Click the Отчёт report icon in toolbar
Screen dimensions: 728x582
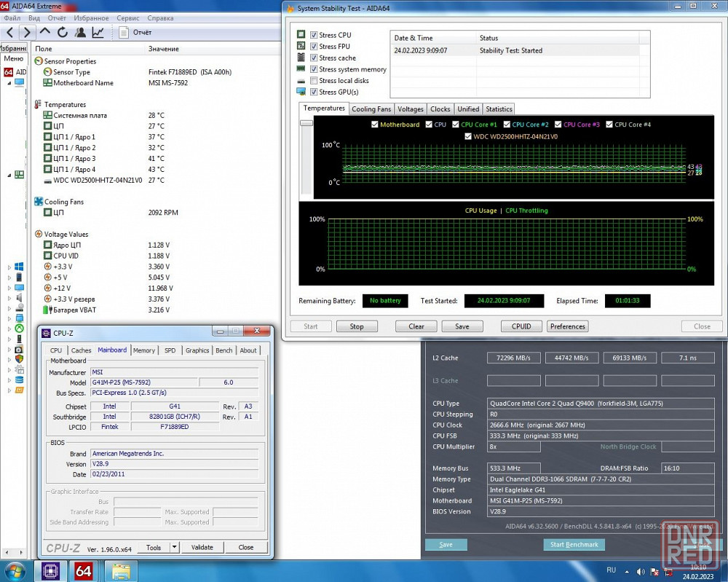point(124,33)
